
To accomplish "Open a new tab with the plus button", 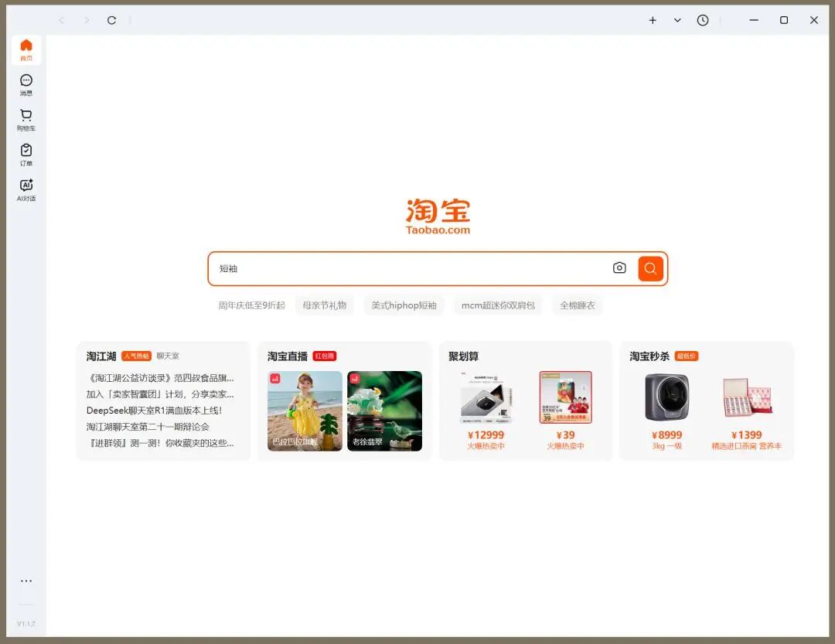I will click(654, 20).
